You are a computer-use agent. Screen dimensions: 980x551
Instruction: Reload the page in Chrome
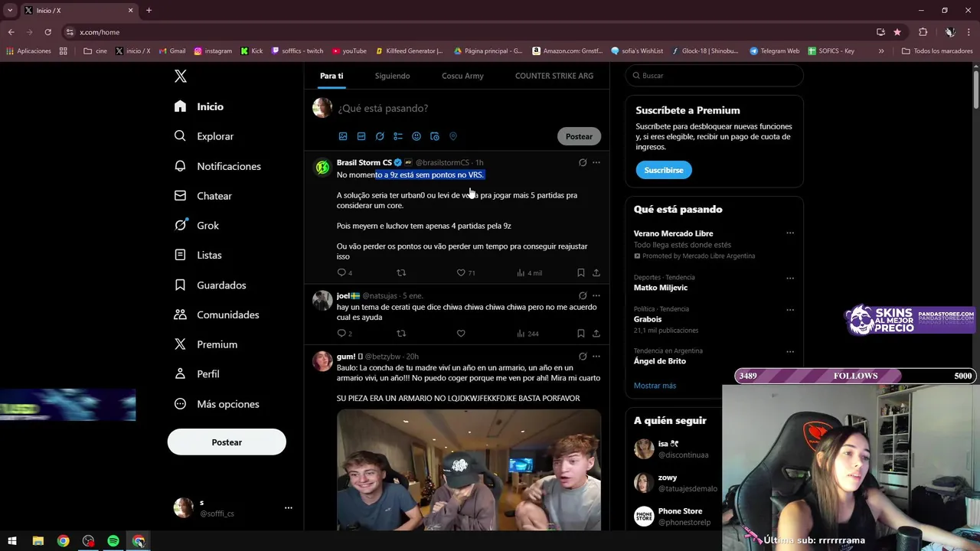coord(47,32)
